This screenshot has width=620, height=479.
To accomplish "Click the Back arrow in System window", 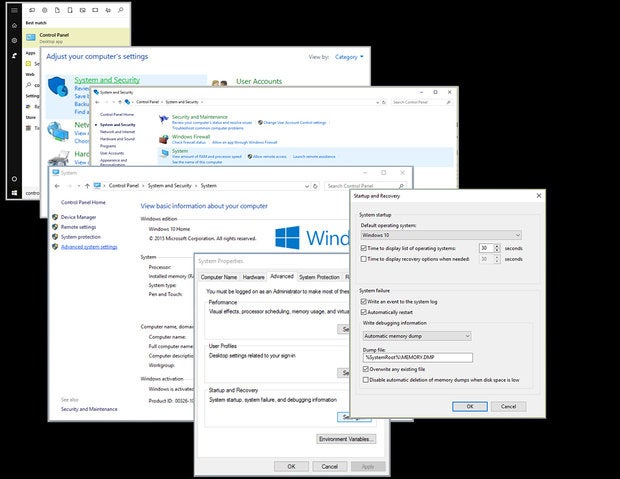I will coord(57,186).
